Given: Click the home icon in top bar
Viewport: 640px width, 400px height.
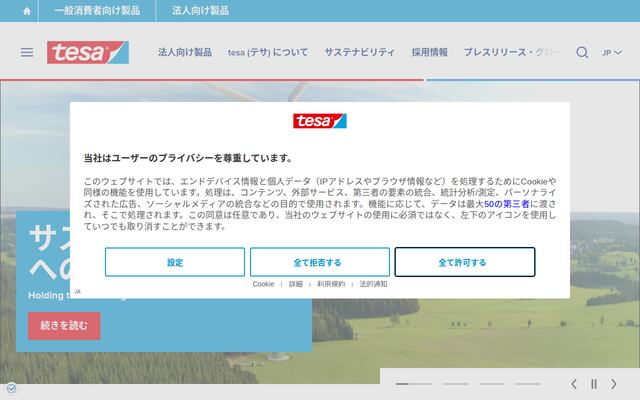Looking at the screenshot, I should coord(27,11).
